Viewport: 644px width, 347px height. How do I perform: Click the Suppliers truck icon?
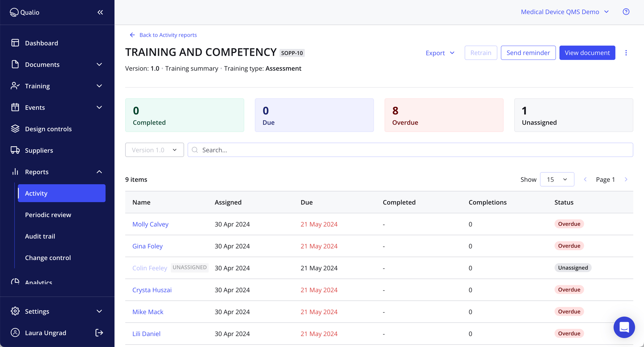point(15,150)
